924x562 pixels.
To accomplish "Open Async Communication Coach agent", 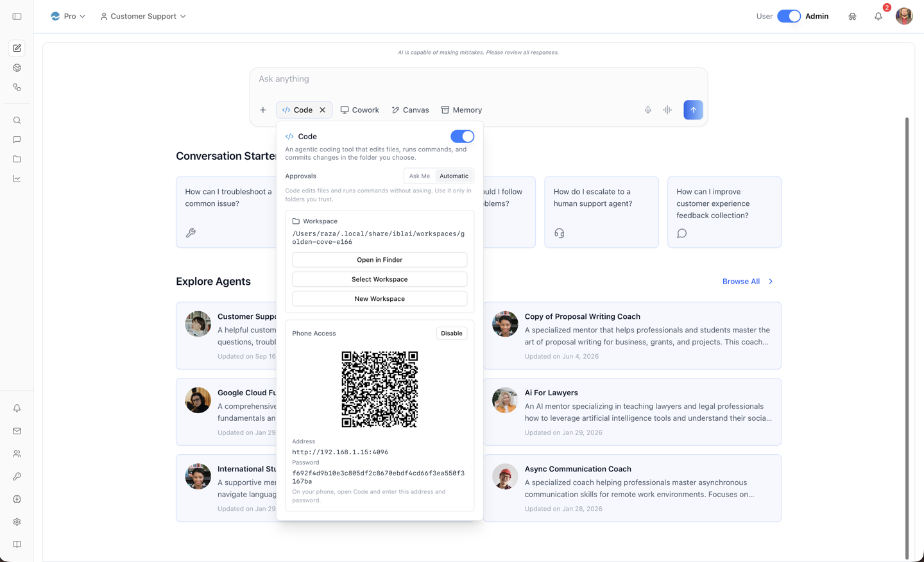I will pos(632,488).
